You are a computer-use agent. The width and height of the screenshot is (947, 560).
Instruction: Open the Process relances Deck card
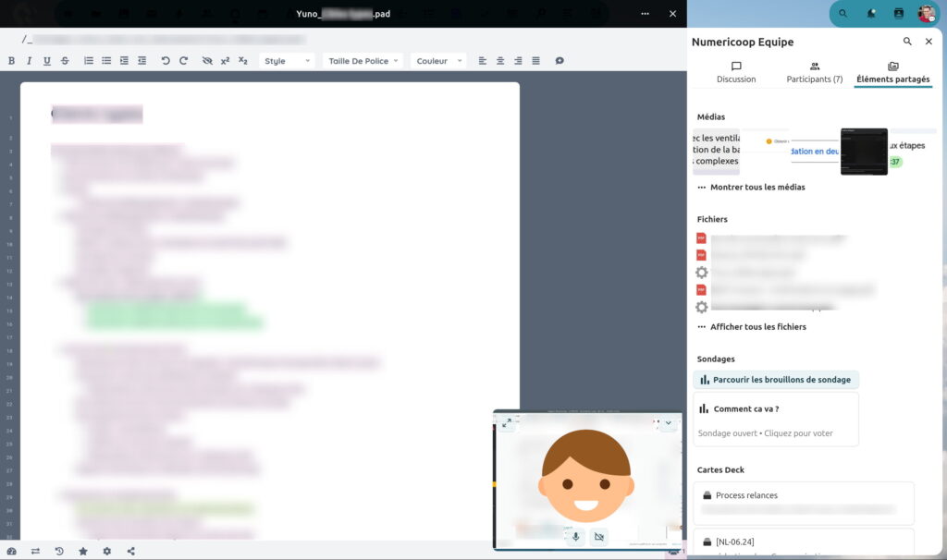tap(804, 504)
